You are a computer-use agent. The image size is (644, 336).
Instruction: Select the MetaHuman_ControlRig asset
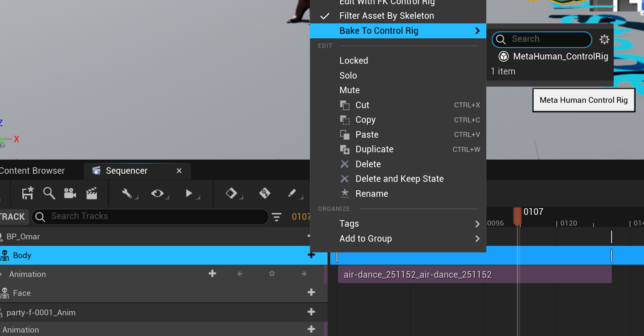point(553,56)
